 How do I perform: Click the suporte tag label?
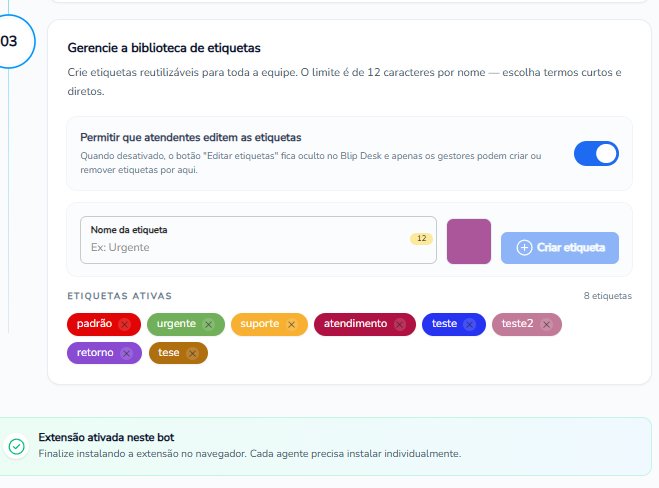click(259, 324)
